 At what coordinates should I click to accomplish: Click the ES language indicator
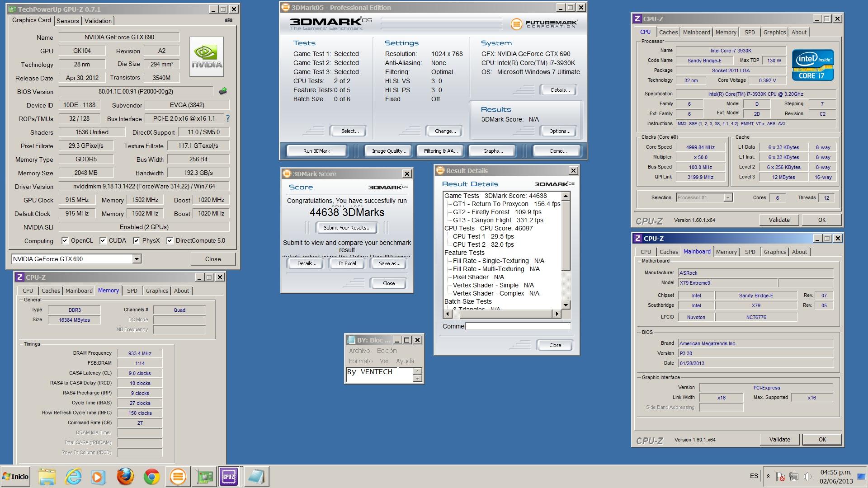click(754, 476)
